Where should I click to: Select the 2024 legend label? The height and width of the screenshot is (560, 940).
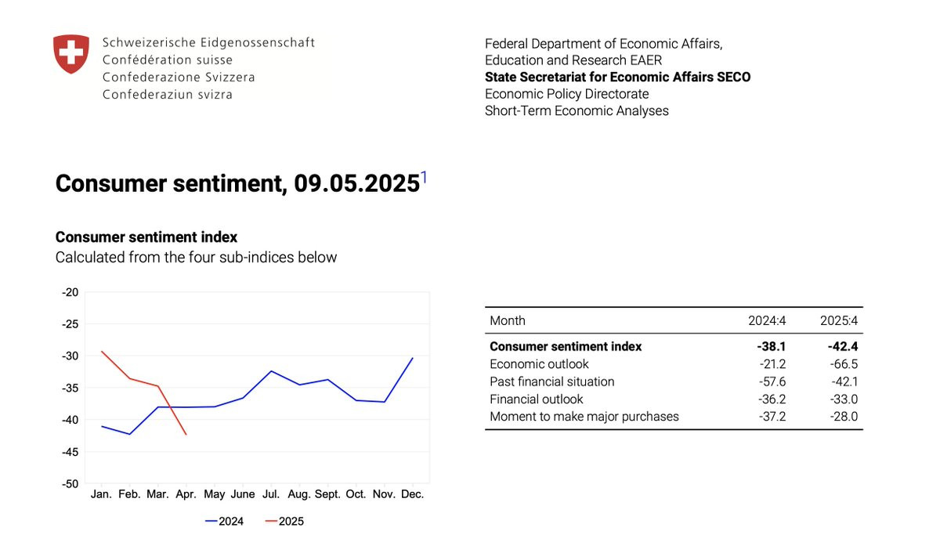(231, 522)
